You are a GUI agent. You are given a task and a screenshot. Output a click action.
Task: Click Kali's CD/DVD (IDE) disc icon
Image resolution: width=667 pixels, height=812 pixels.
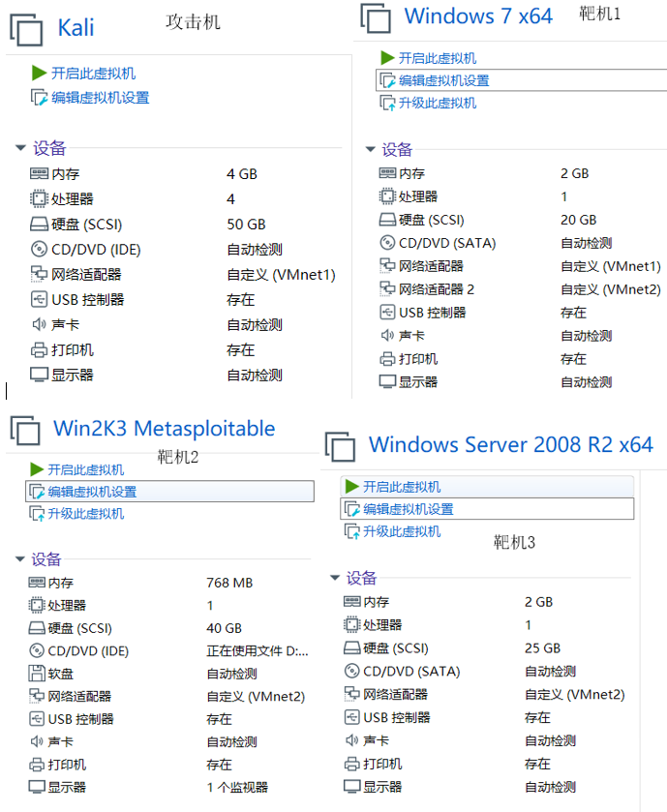coord(39,249)
